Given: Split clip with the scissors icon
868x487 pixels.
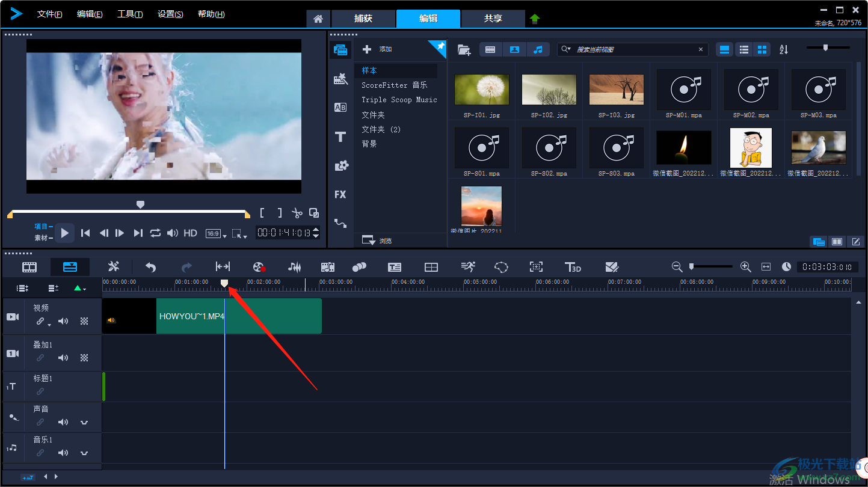Looking at the screenshot, I should coord(297,213).
